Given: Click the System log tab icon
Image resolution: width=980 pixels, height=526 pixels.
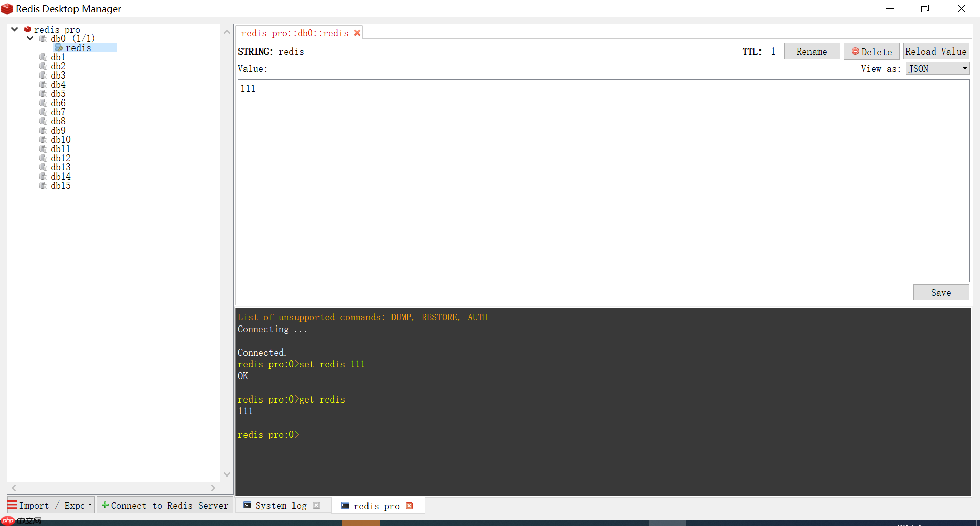Looking at the screenshot, I should (247, 505).
